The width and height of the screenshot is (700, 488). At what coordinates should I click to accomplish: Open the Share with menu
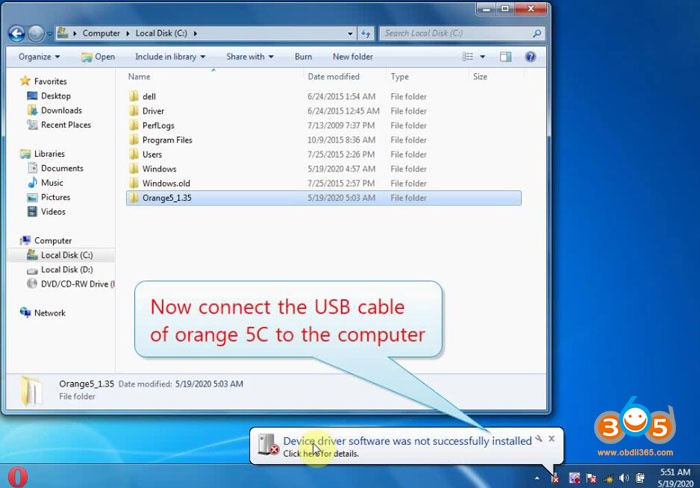250,57
